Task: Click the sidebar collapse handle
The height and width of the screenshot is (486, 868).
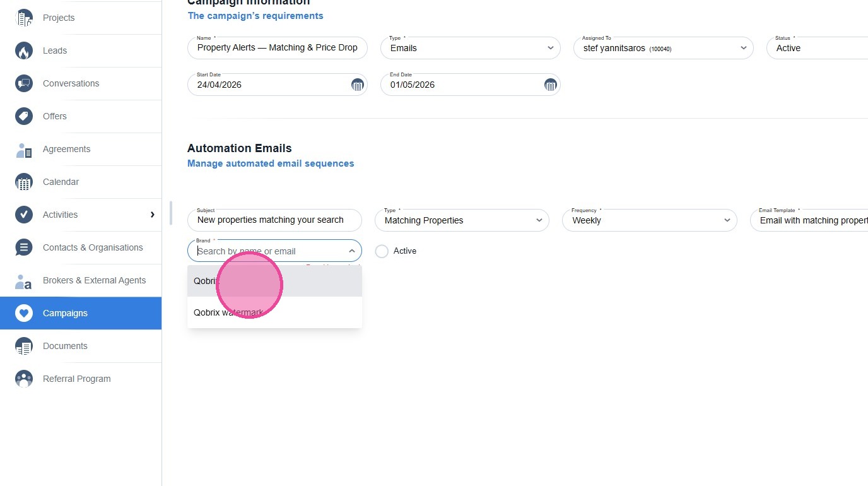Action: tap(171, 213)
